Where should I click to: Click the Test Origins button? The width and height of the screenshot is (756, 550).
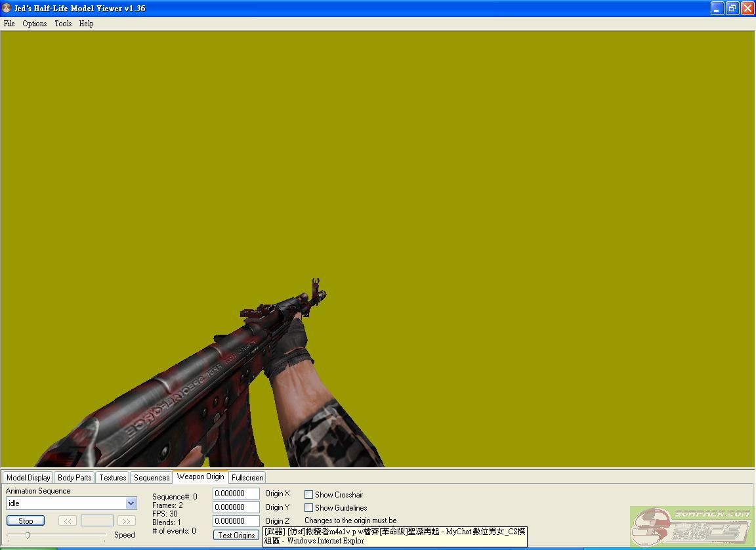click(x=236, y=535)
